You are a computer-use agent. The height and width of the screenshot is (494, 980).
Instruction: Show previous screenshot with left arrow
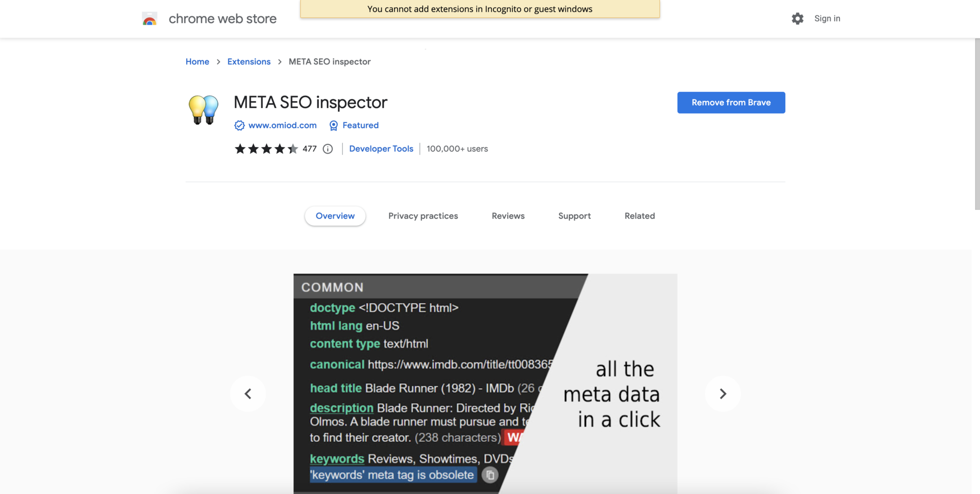point(248,394)
